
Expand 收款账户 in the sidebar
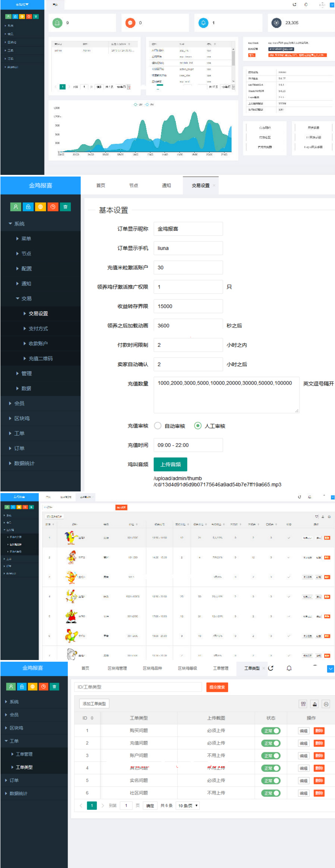click(38, 343)
